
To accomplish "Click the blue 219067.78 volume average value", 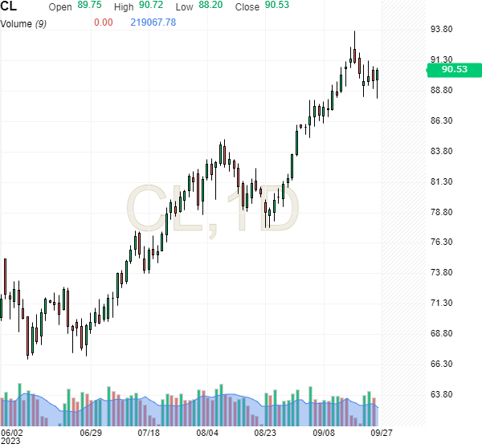I will [153, 22].
